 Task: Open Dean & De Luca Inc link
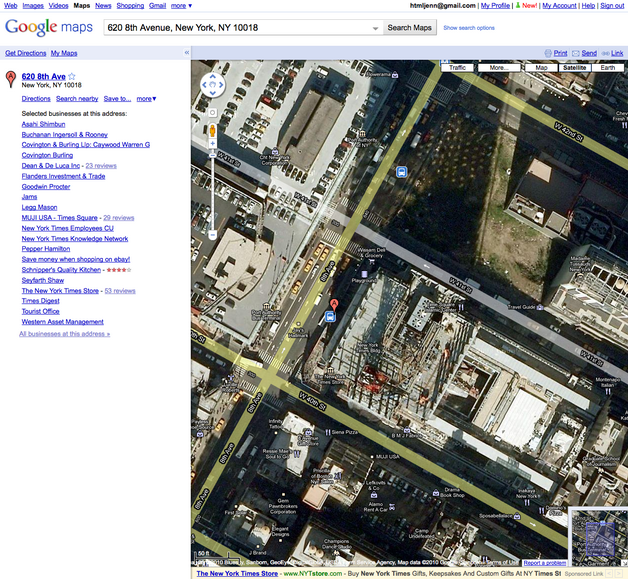click(51, 166)
